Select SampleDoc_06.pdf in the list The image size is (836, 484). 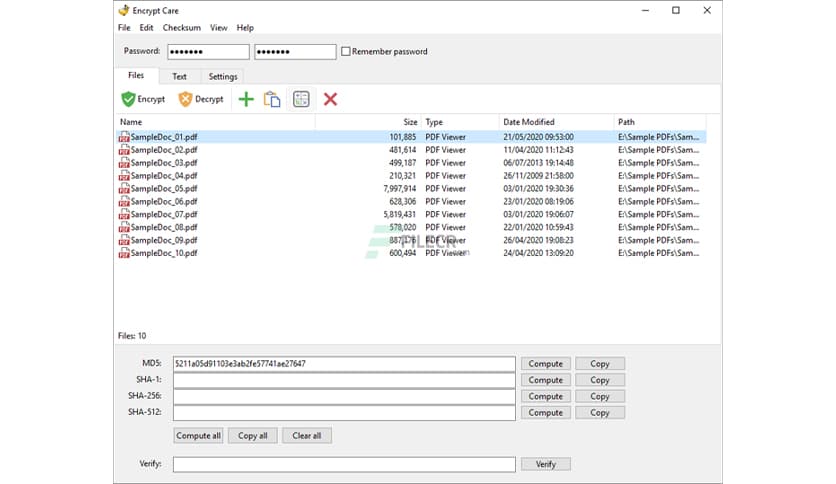[x=411, y=201]
